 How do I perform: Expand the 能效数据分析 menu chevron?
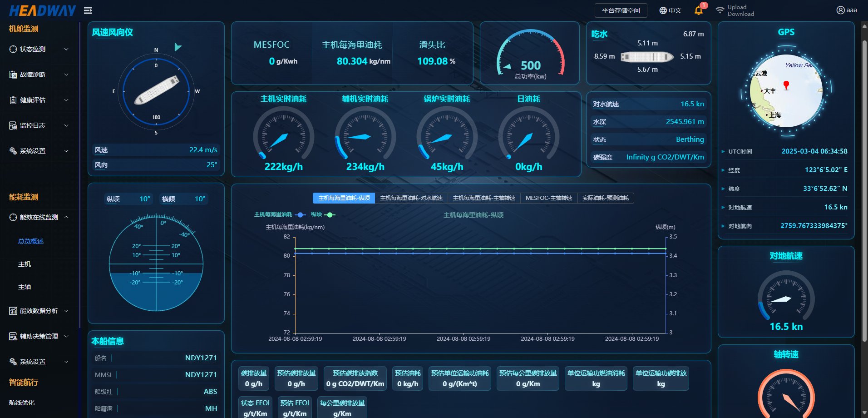pos(66,311)
